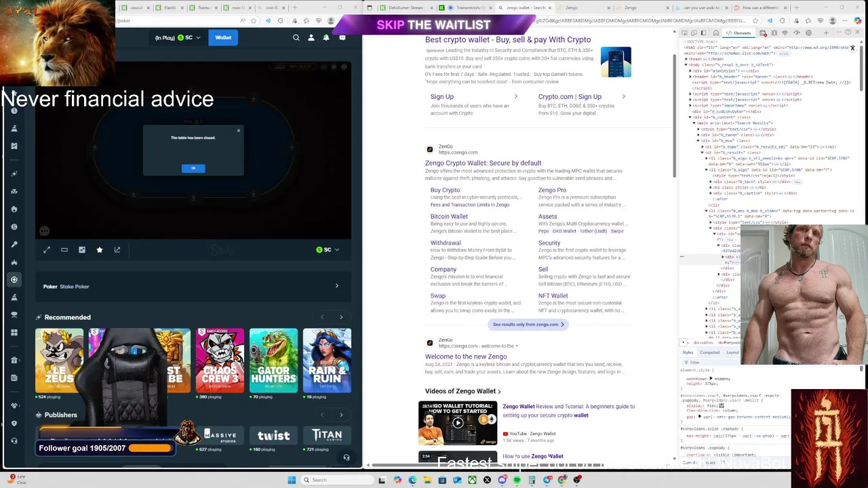Enter fullscreen mode for poker game

pos(47,250)
